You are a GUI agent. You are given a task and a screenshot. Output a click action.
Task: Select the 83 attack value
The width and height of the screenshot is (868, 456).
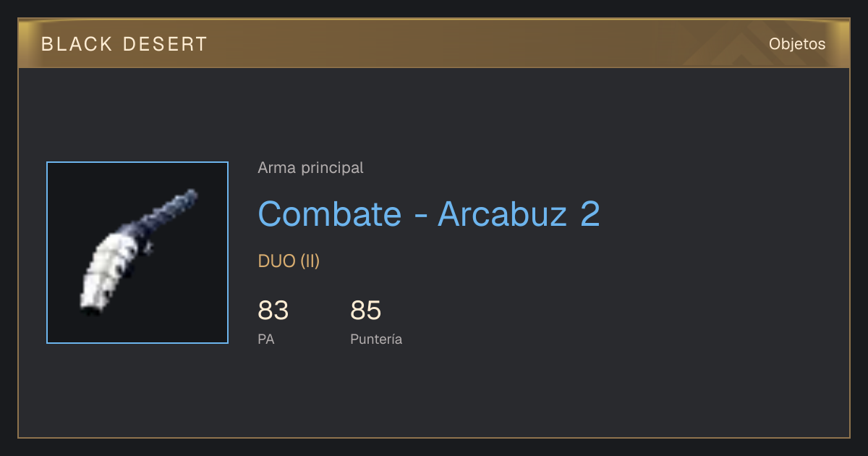pos(273,311)
